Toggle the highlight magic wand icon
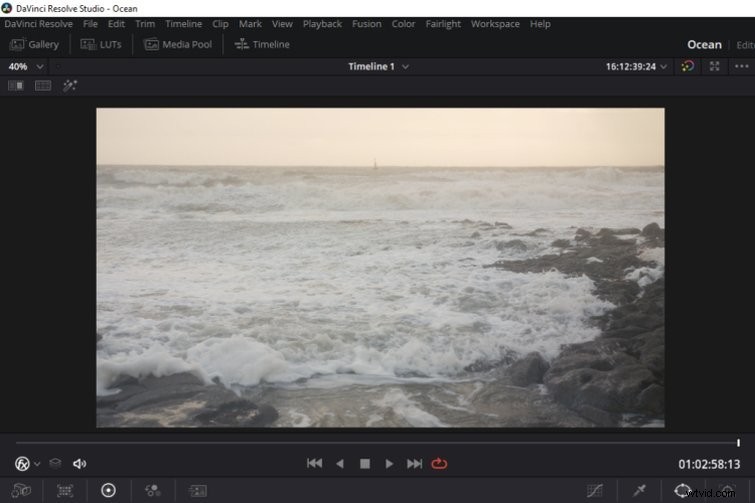755x503 pixels. coord(70,86)
